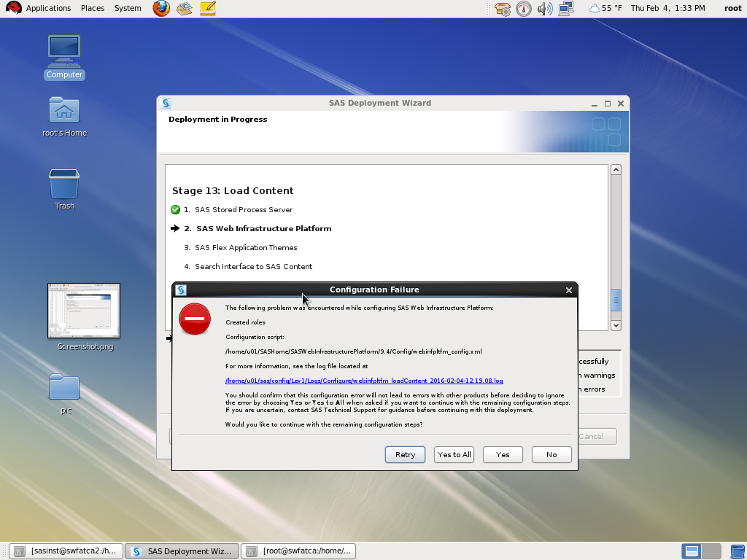Click the SAS logo in the failure dialog titlebar
Viewport: 747px width, 560px height.
(x=180, y=289)
